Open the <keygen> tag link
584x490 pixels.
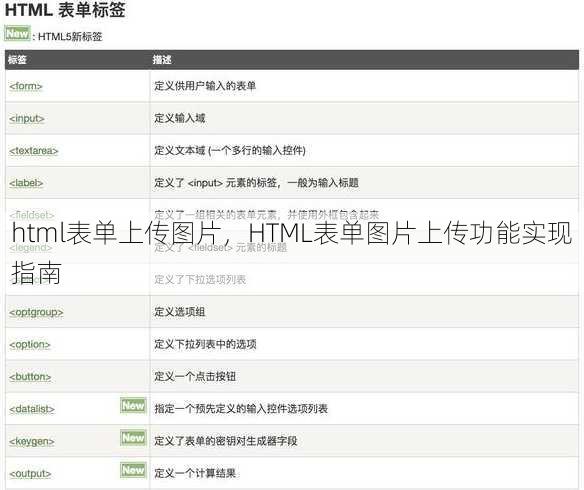(x=32, y=441)
